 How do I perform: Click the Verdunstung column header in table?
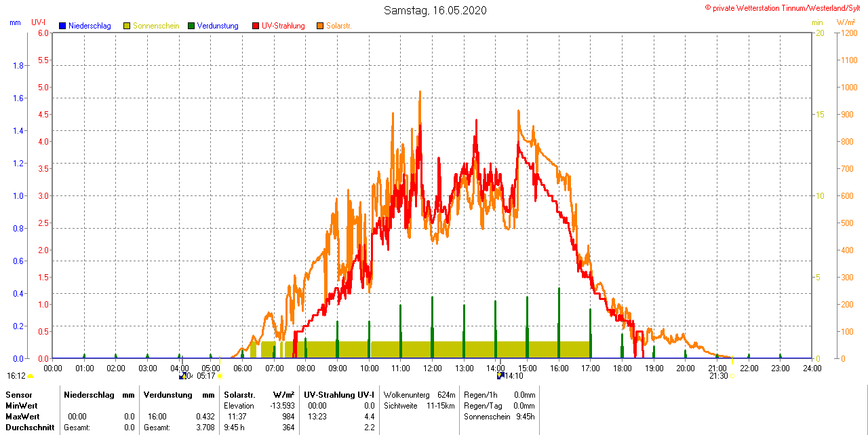167,395
